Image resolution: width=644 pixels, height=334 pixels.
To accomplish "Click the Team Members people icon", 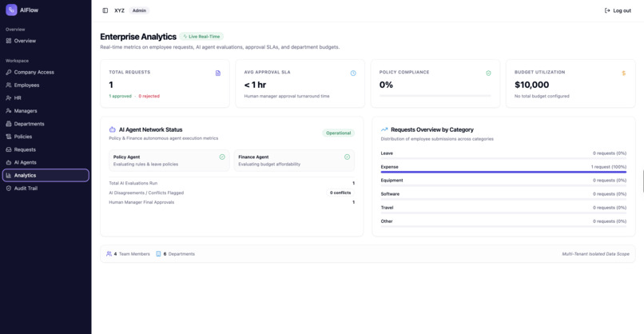I will point(109,254).
